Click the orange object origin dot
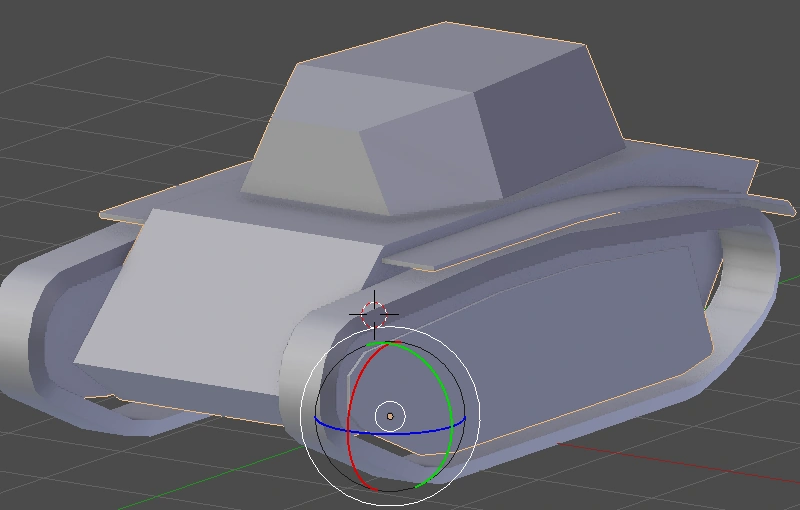This screenshot has height=510, width=800. click(390, 417)
